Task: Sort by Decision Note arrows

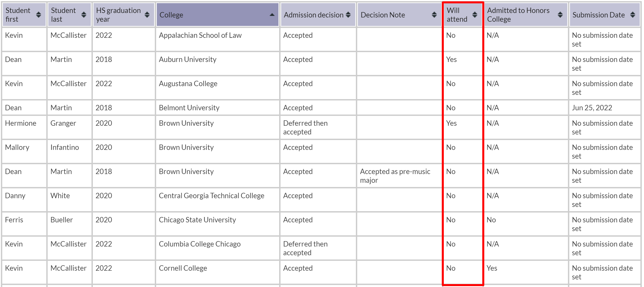Action: pos(434,15)
